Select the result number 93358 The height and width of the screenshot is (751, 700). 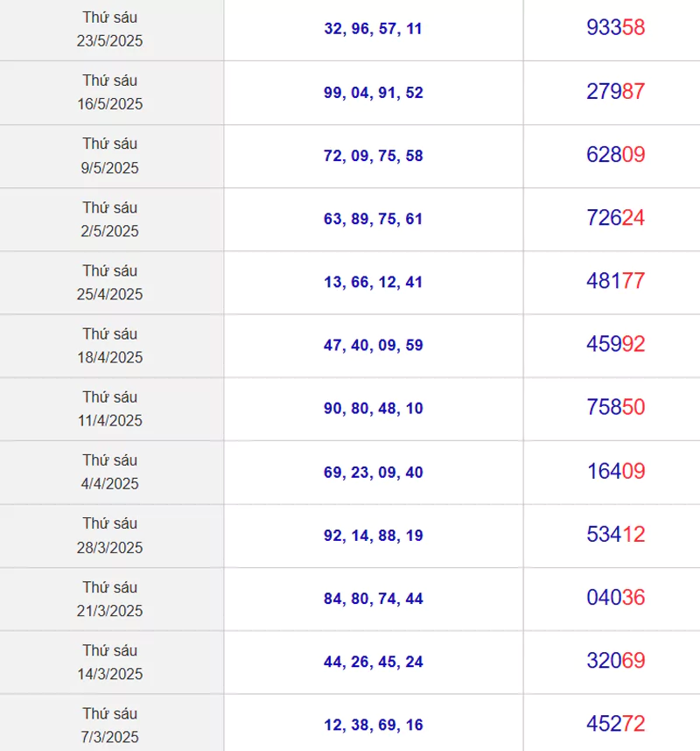click(x=615, y=28)
